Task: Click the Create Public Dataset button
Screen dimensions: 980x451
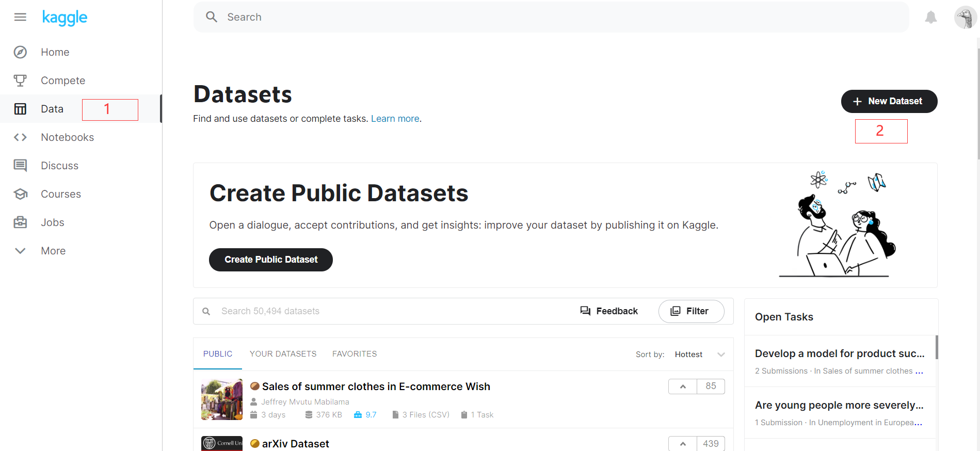Action: click(271, 260)
